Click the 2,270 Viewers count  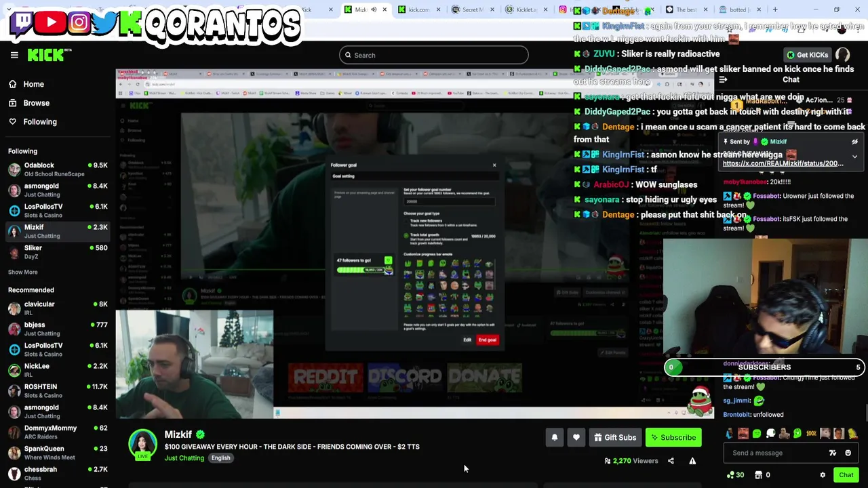(631, 461)
